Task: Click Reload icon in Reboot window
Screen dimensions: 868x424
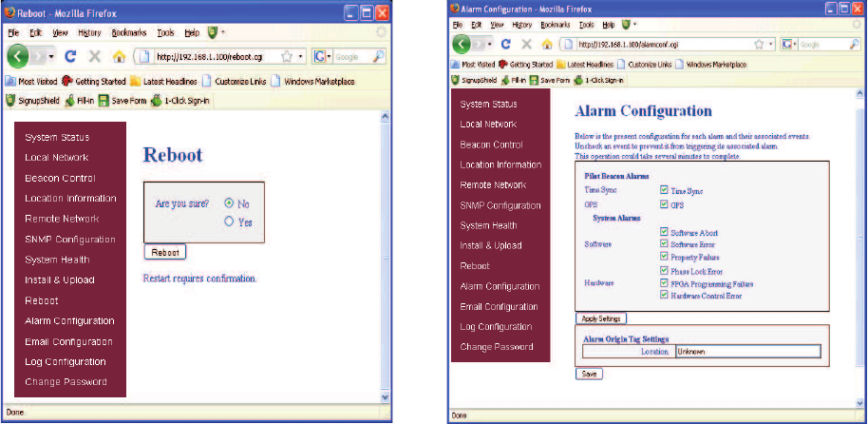Action: (x=70, y=56)
